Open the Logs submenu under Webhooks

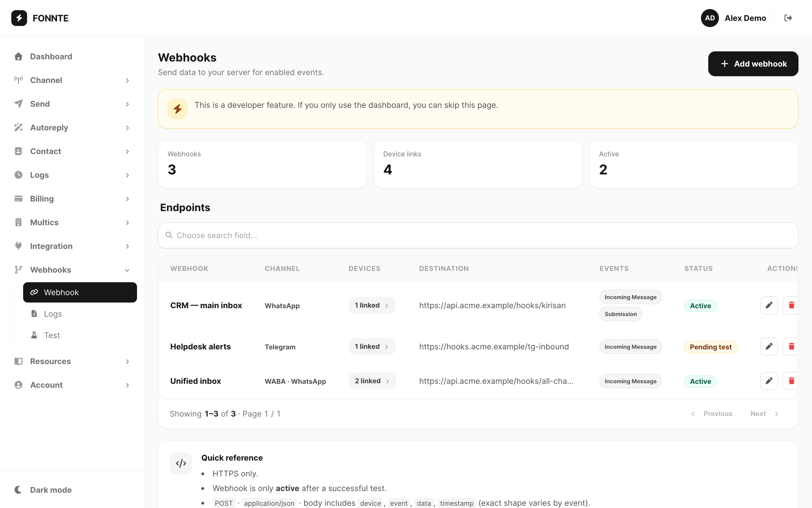[x=80, y=314]
